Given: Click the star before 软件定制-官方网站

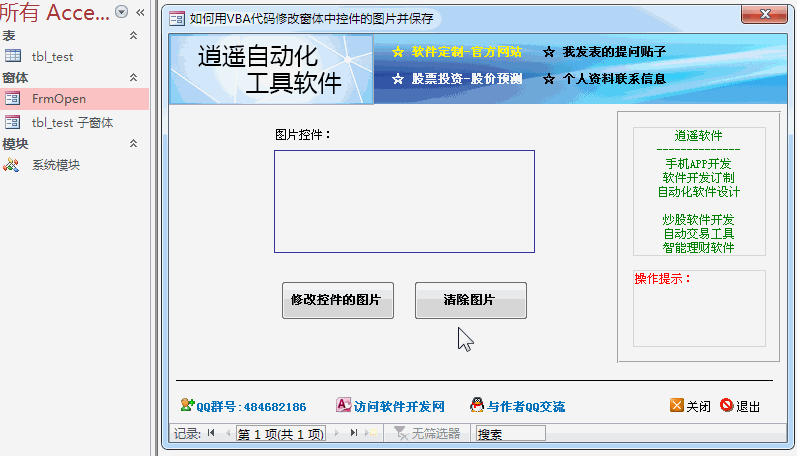Looking at the screenshot, I should tap(398, 52).
